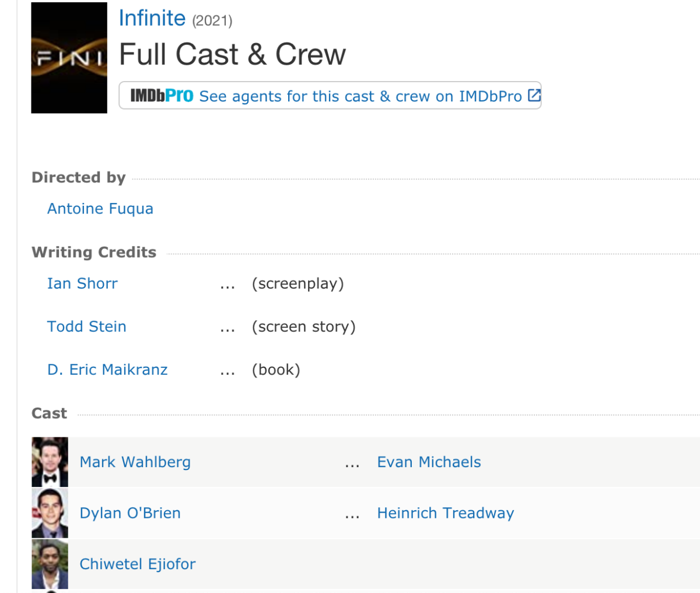Click the Full Cast & Crew heading
This screenshot has width=700, height=593.
pos(232,54)
